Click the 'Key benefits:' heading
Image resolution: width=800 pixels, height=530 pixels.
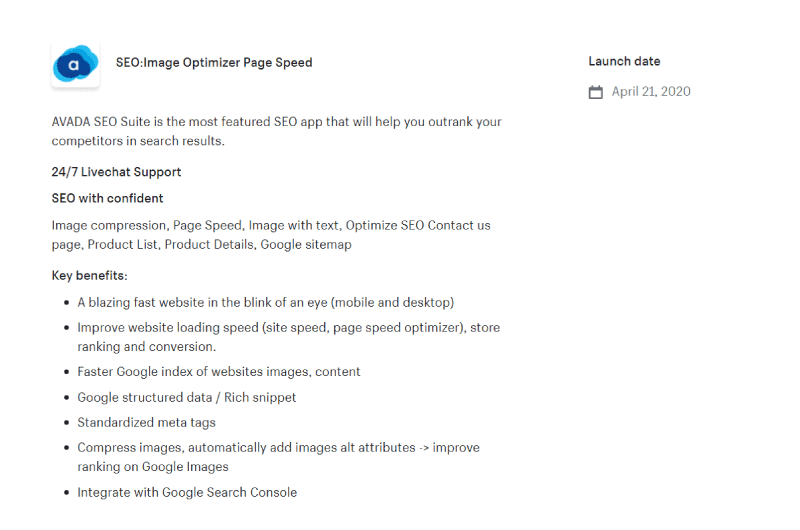(89, 275)
